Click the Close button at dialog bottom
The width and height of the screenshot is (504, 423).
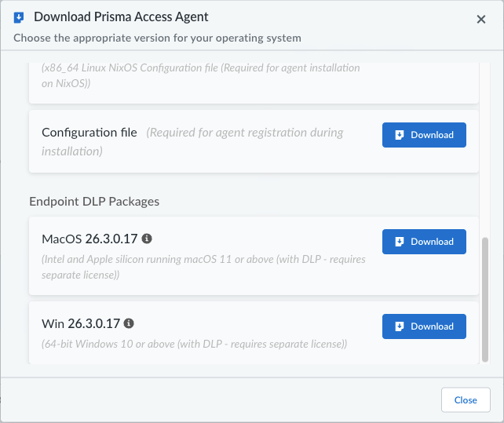click(x=466, y=400)
